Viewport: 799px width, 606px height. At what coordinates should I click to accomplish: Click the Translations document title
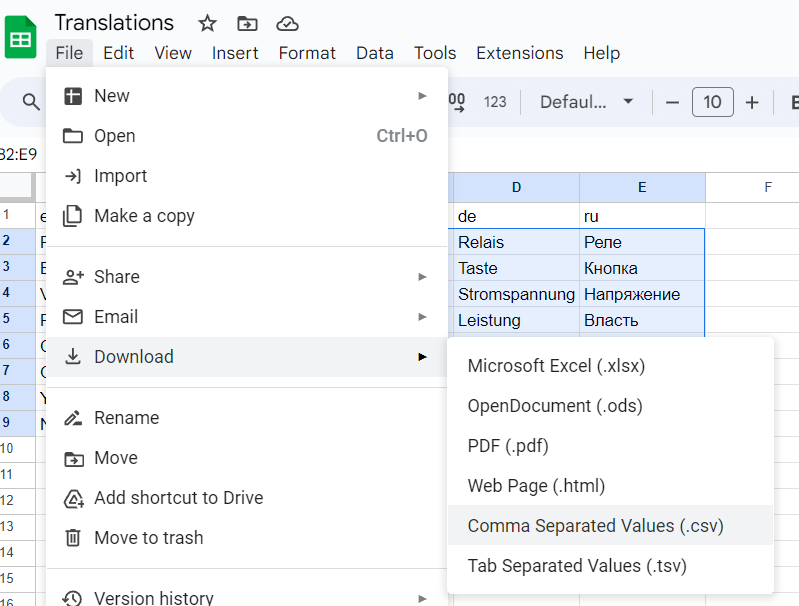point(114,23)
